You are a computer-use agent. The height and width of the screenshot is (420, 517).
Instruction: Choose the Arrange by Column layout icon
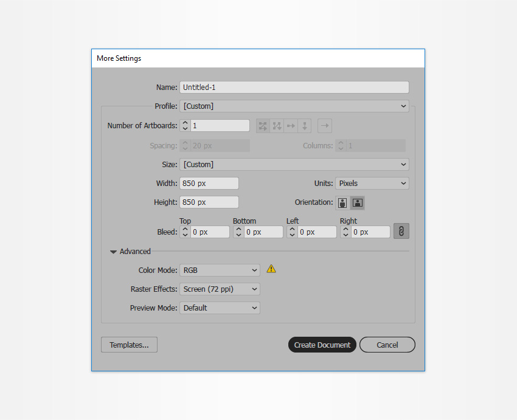pyautogui.click(x=305, y=126)
